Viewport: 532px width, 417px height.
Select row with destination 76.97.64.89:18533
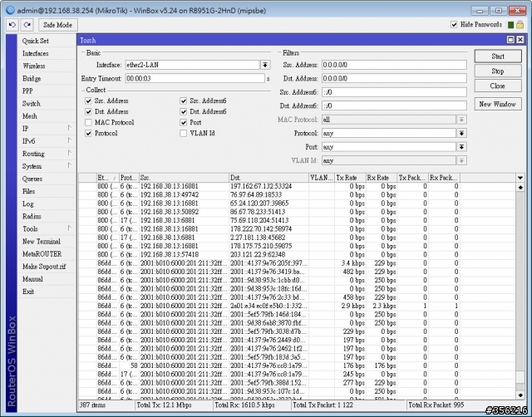[297, 194]
